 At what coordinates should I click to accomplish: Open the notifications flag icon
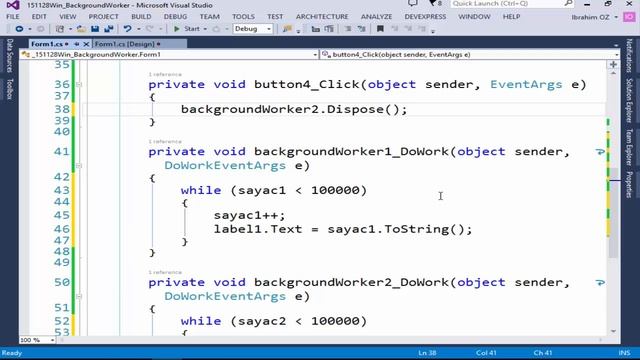(x=433, y=4)
